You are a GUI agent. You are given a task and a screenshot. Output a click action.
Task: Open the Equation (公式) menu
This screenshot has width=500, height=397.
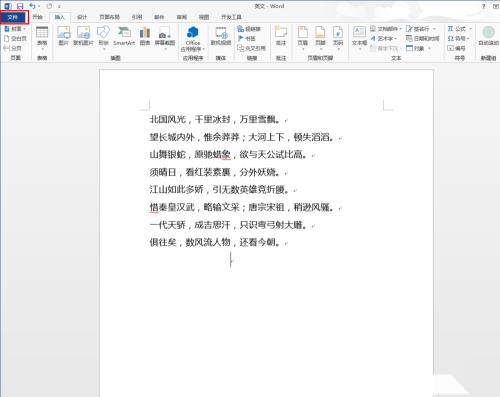[x=459, y=29]
